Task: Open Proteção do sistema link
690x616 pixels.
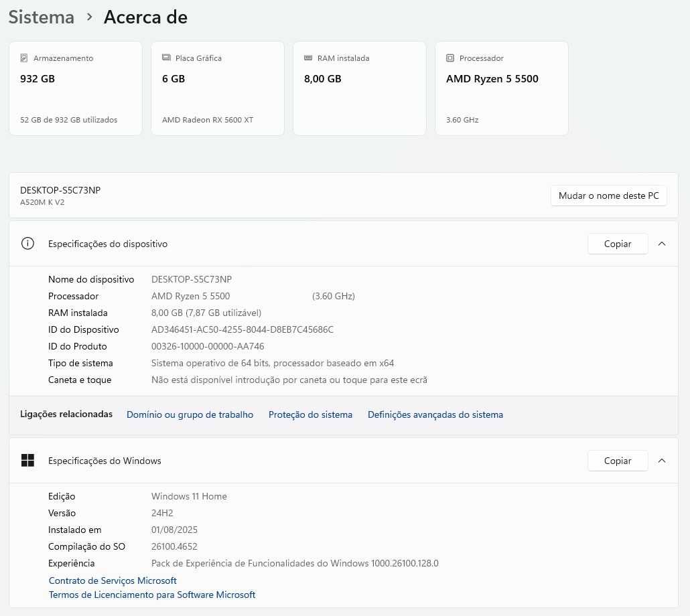Action: coord(310,414)
